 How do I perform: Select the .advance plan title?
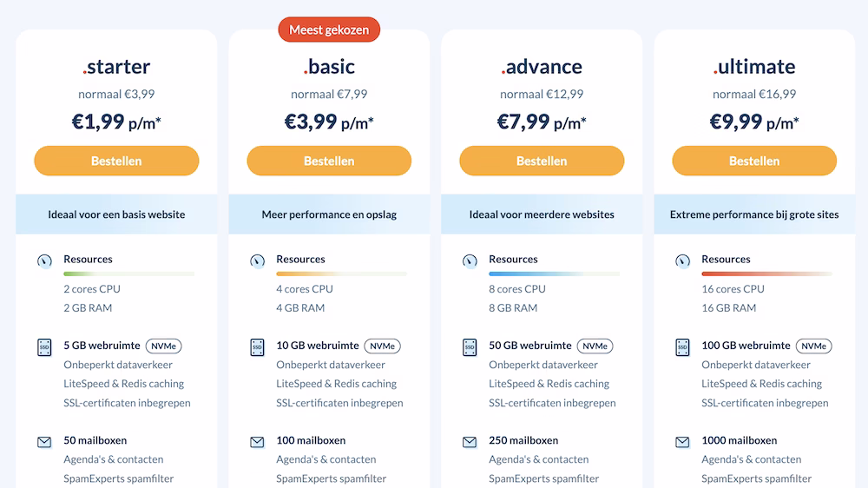click(x=542, y=67)
